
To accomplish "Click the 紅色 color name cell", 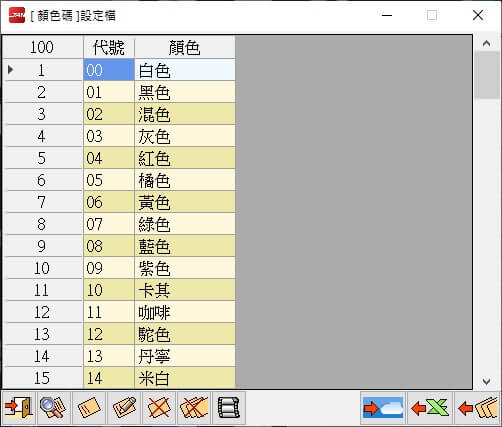I will (185, 158).
